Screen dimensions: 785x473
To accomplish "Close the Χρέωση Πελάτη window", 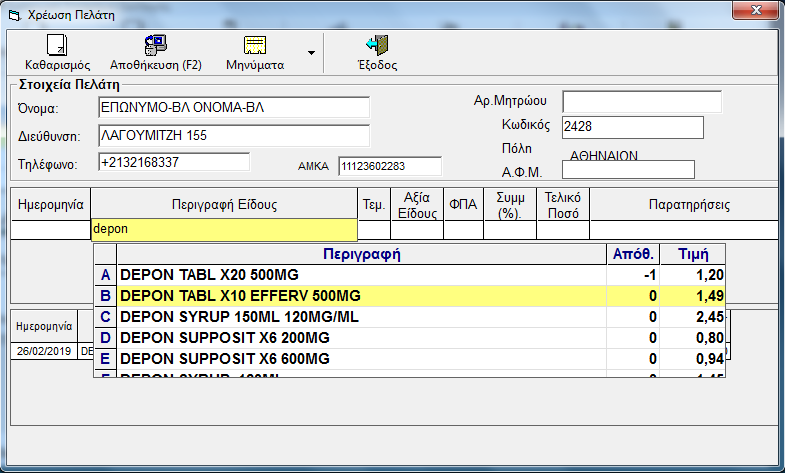I will tap(756, 10).
